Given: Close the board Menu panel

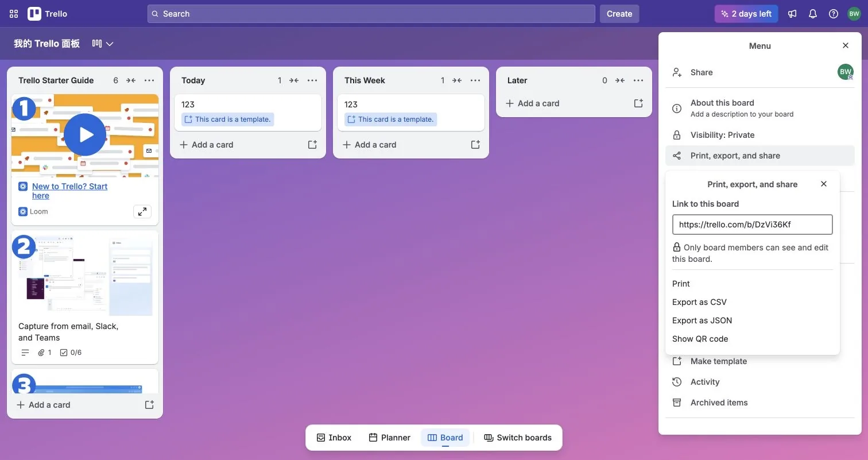Looking at the screenshot, I should [846, 46].
